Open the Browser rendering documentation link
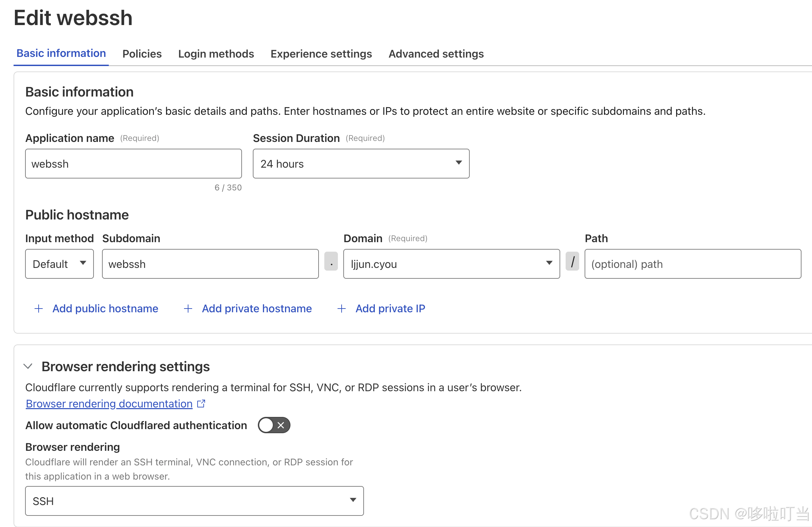The image size is (812, 527). (x=108, y=403)
